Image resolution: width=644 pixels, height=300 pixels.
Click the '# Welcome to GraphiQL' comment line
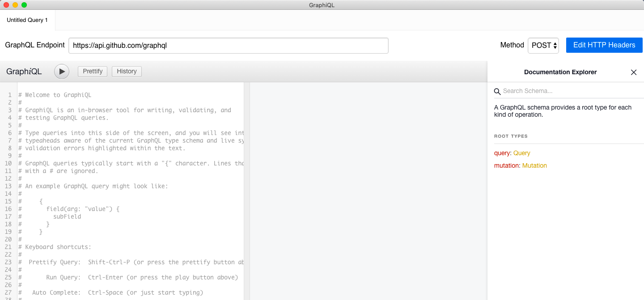click(x=55, y=95)
